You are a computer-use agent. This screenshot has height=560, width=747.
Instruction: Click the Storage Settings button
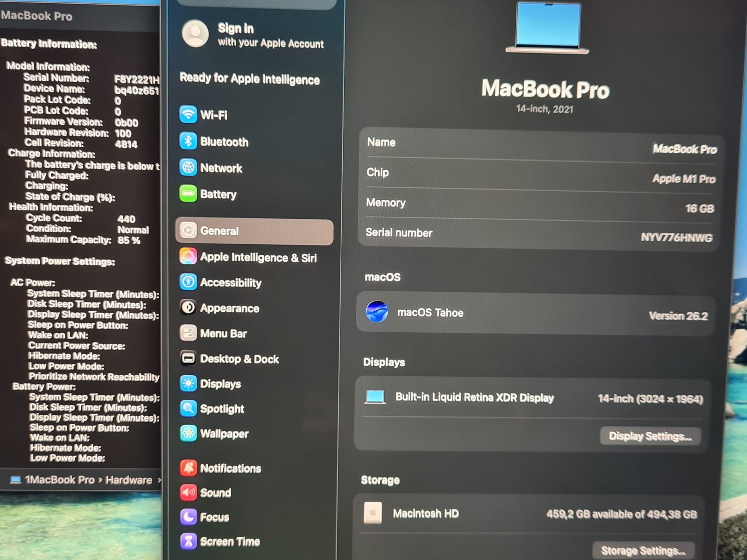pos(643,551)
